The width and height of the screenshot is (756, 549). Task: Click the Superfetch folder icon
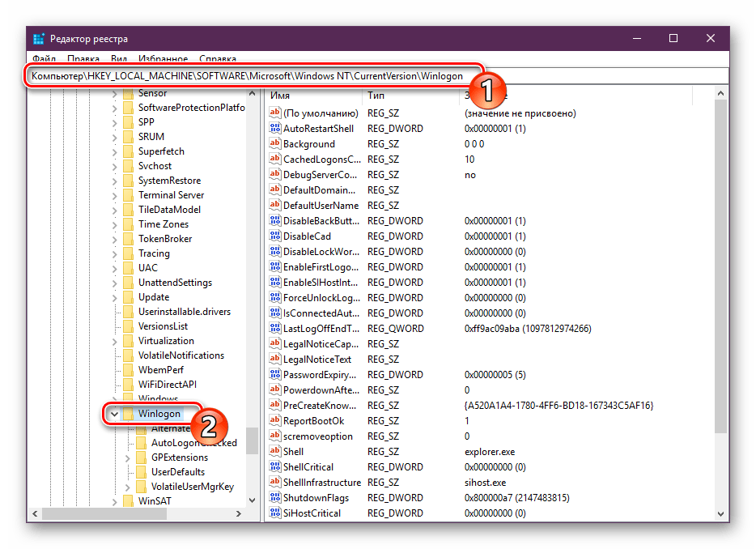(128, 151)
